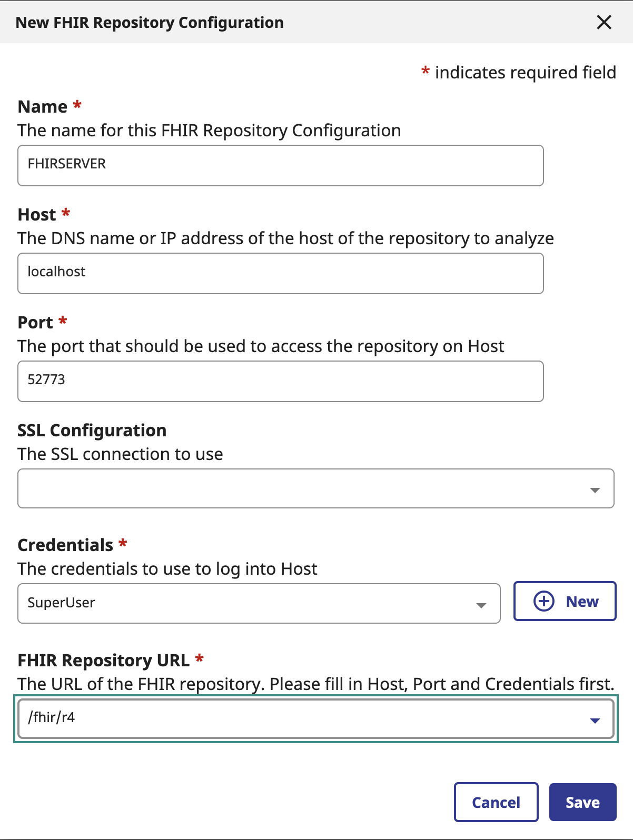Close the New FHIR Repository Configuration dialog

(x=604, y=22)
